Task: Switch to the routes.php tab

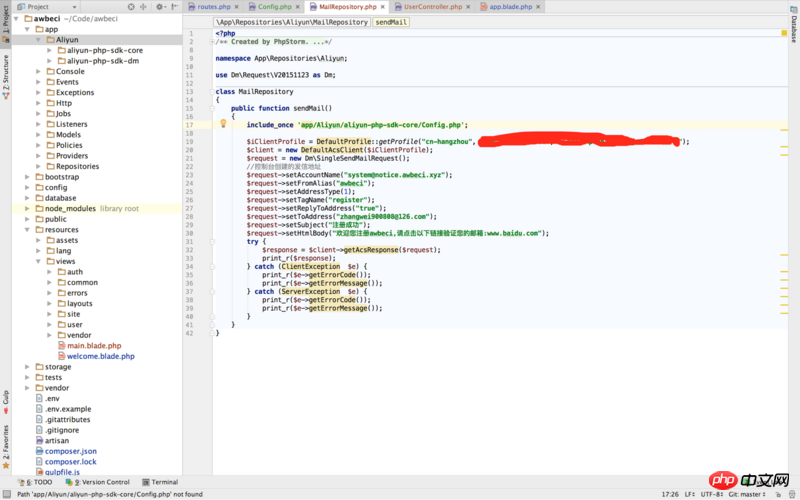Action: (x=213, y=7)
